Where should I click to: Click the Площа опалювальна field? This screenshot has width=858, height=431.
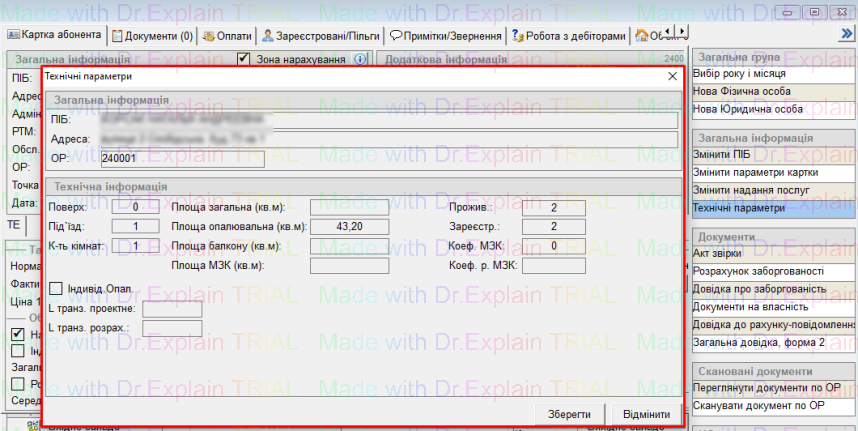(x=348, y=226)
